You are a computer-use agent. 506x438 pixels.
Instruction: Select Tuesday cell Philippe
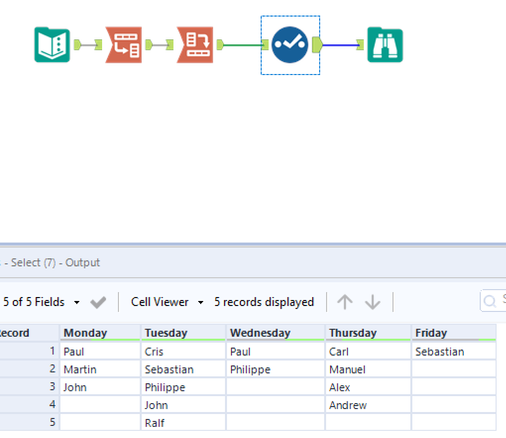point(184,387)
